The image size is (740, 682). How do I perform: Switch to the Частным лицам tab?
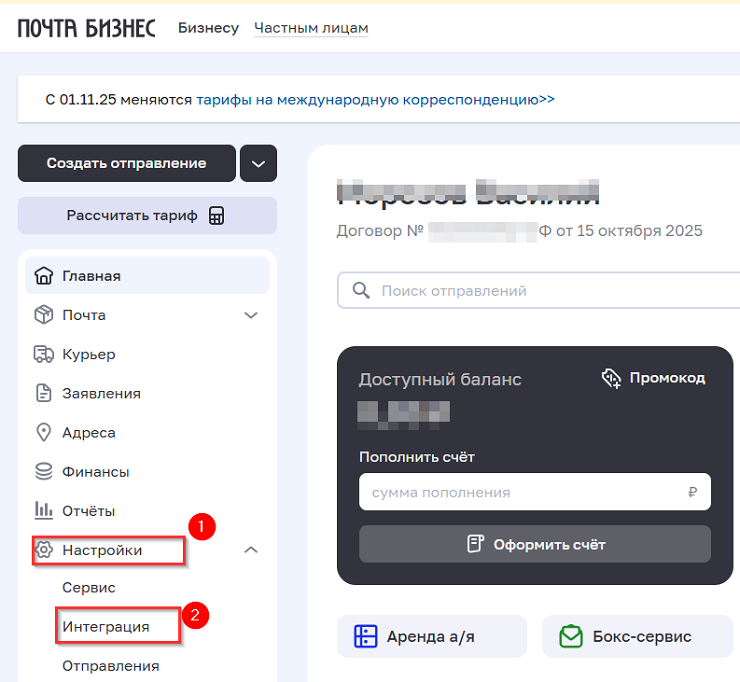[x=311, y=28]
